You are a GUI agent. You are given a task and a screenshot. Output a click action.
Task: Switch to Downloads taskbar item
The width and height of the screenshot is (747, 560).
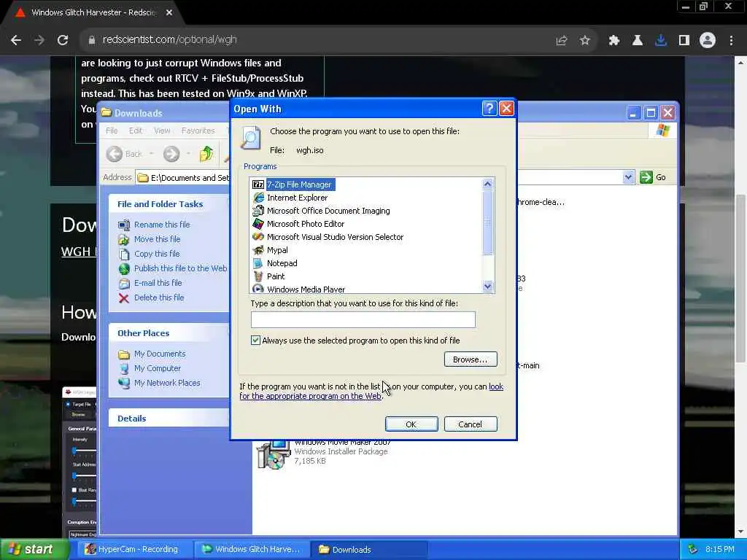coord(368,549)
